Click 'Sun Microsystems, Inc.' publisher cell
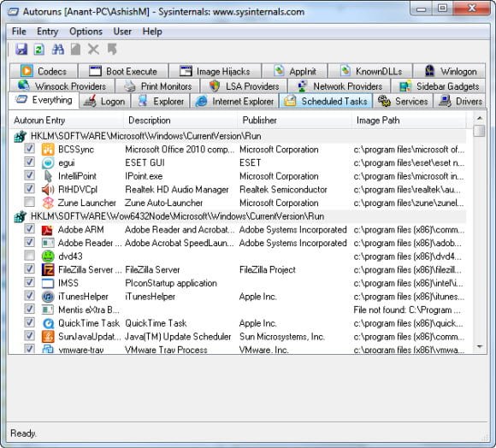Screen dimensions: 496x448 (x=282, y=337)
